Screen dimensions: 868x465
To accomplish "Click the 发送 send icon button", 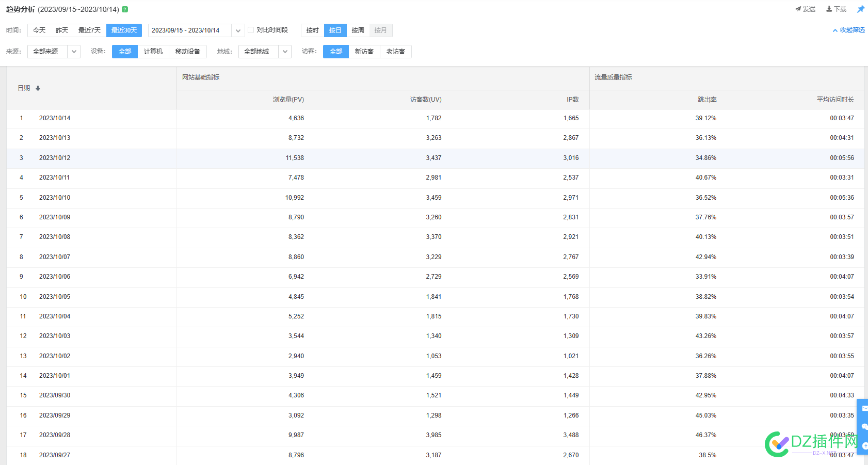I will pyautogui.click(x=805, y=9).
